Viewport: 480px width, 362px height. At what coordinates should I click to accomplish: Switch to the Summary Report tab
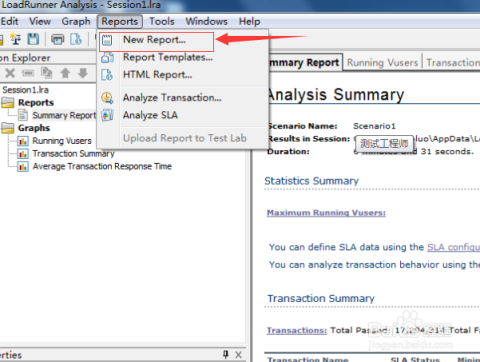click(305, 62)
